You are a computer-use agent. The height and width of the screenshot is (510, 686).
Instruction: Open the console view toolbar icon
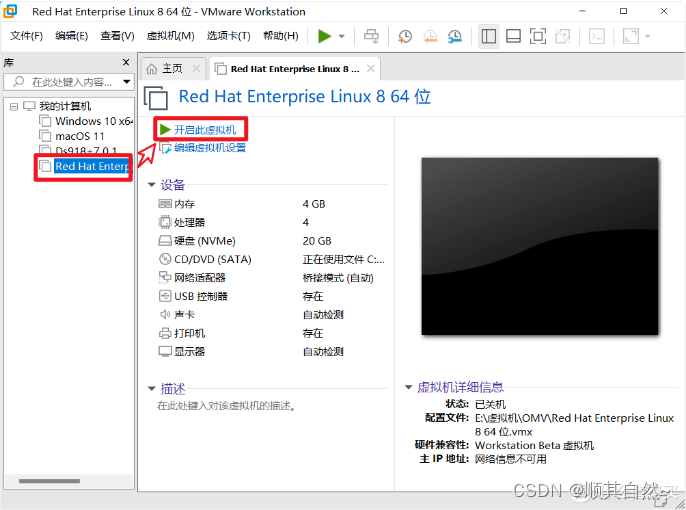pos(597,36)
